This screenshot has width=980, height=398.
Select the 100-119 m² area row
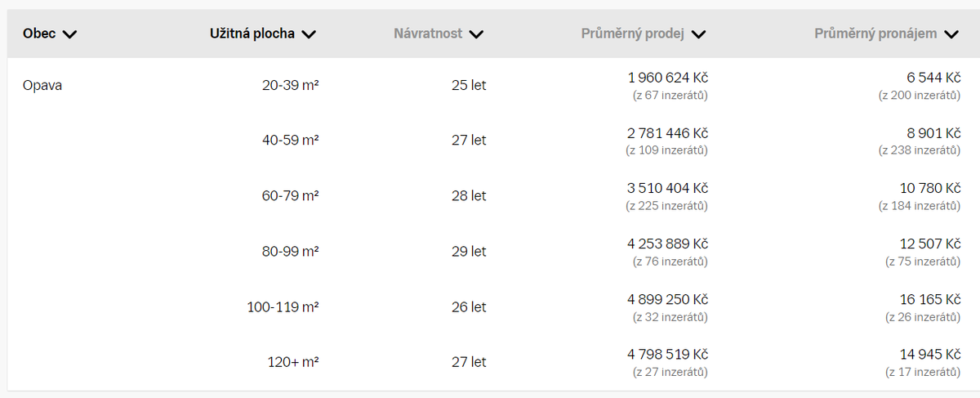(283, 307)
